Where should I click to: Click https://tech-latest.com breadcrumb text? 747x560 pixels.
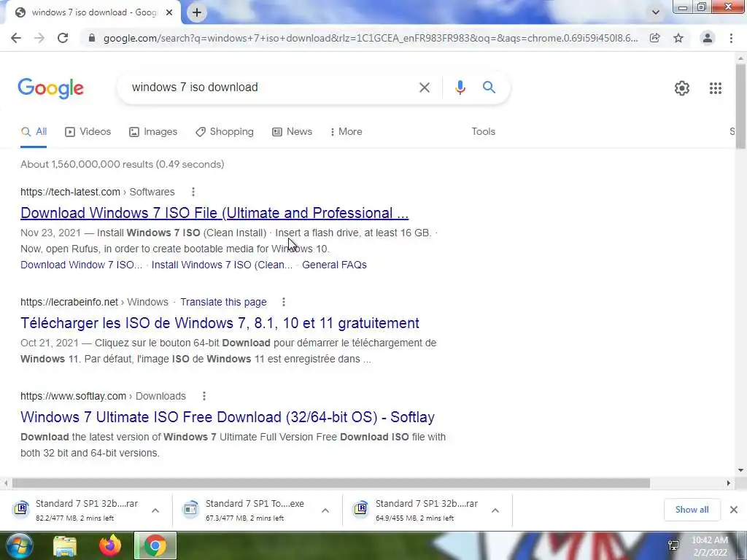click(x=70, y=192)
